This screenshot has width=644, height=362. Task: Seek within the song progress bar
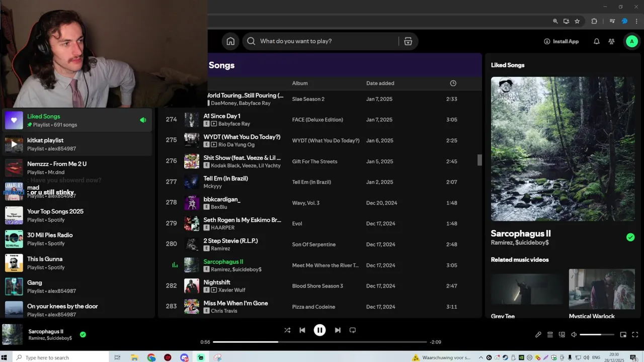click(319, 342)
